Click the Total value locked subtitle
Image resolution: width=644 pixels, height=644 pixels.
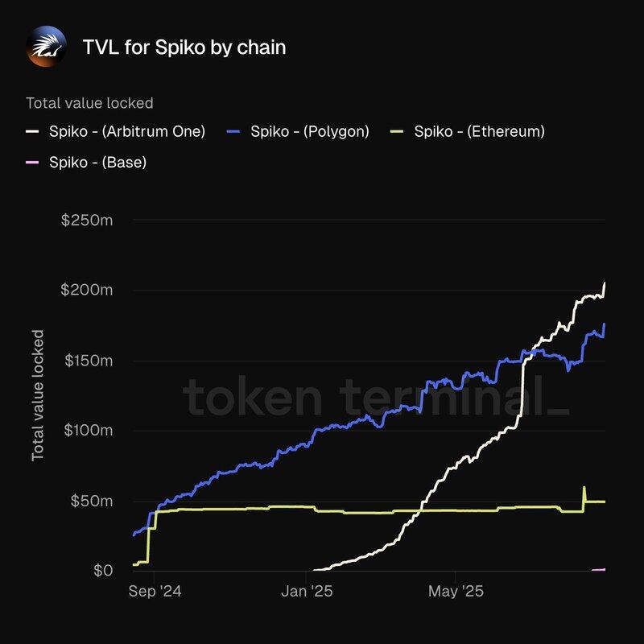89,103
